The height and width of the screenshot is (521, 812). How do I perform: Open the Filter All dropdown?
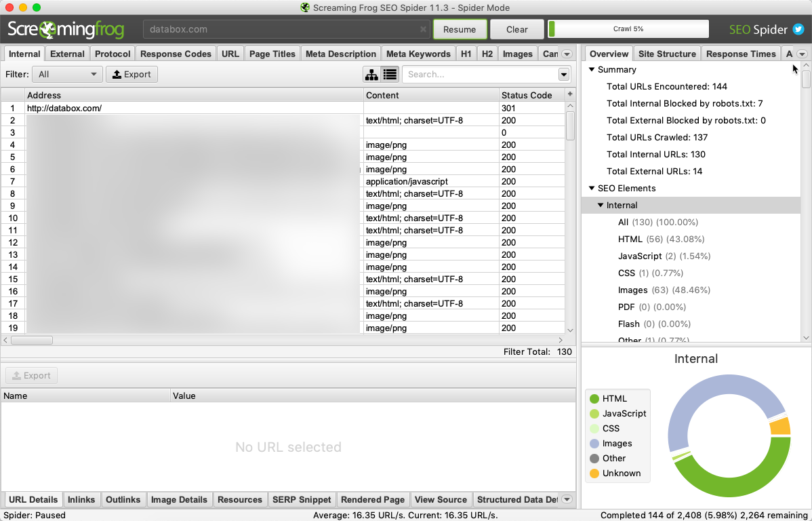click(x=67, y=75)
